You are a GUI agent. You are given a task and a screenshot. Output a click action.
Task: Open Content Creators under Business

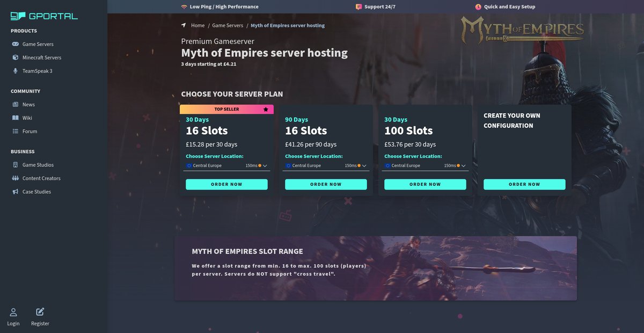41,178
